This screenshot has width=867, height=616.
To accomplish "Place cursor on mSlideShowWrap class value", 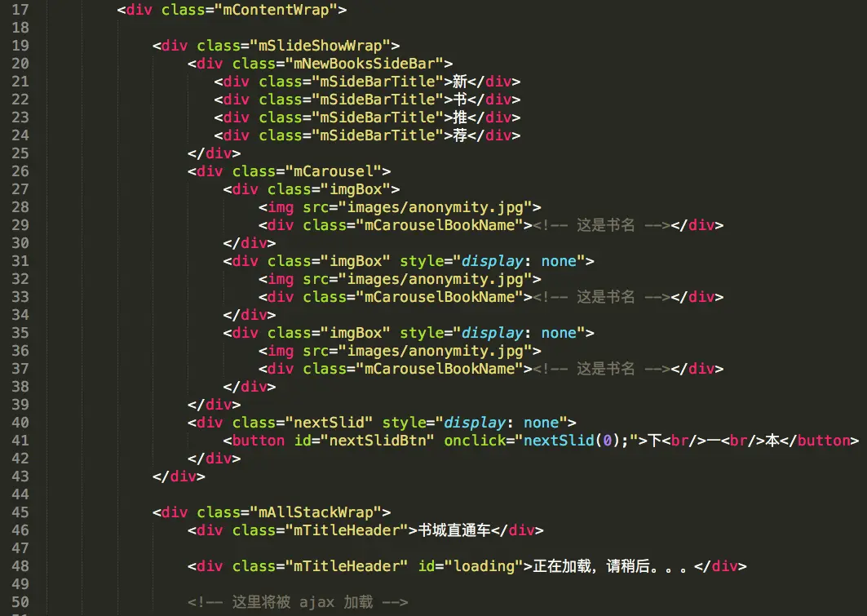I will point(321,46).
